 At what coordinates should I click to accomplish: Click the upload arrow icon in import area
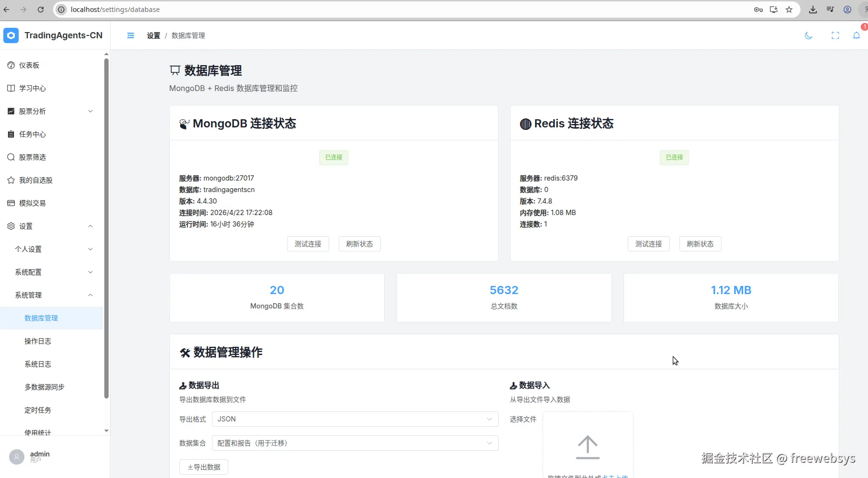click(x=588, y=447)
